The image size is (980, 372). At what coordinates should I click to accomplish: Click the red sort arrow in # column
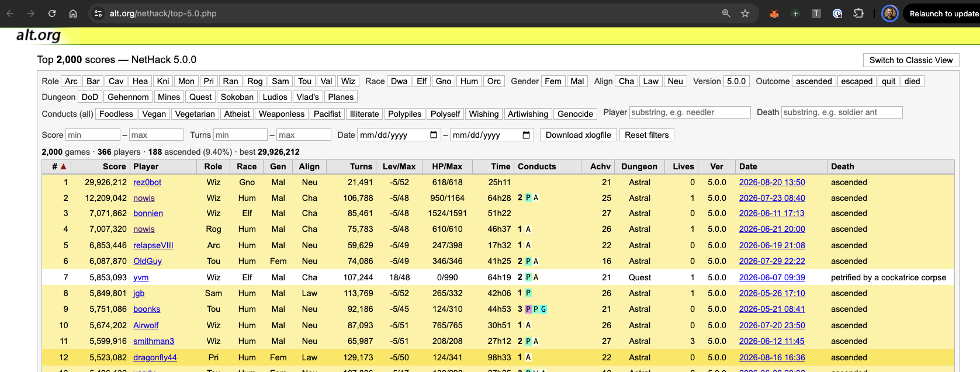(64, 166)
